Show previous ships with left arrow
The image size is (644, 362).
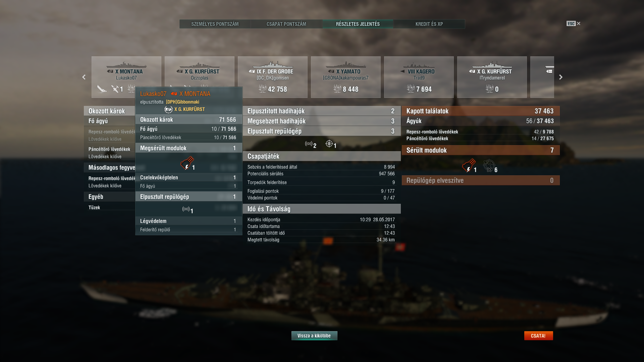(x=84, y=77)
